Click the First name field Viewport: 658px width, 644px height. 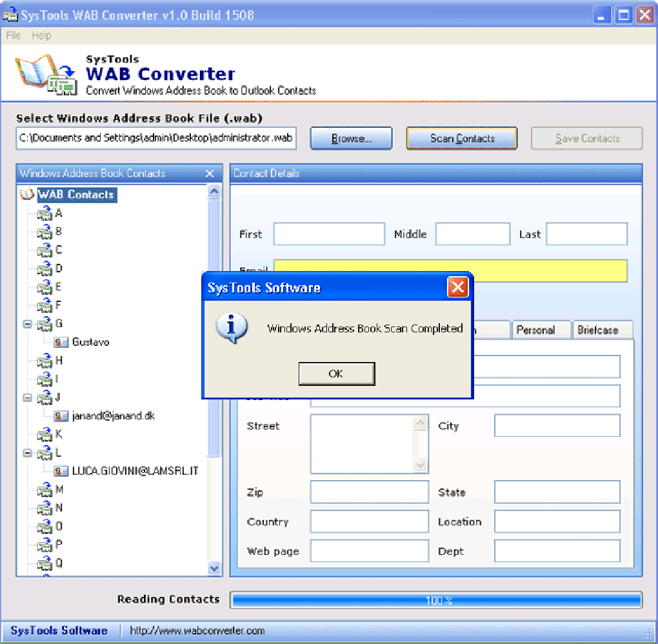(329, 234)
